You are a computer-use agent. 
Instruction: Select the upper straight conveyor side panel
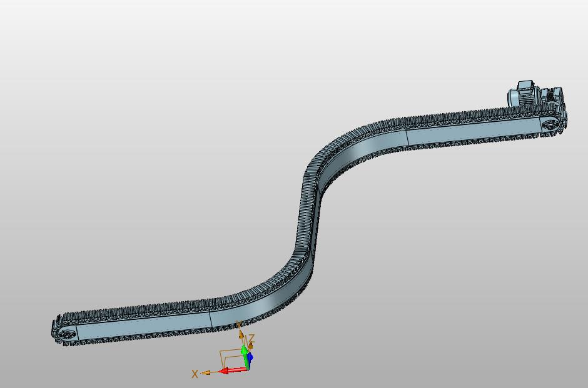pos(474,131)
